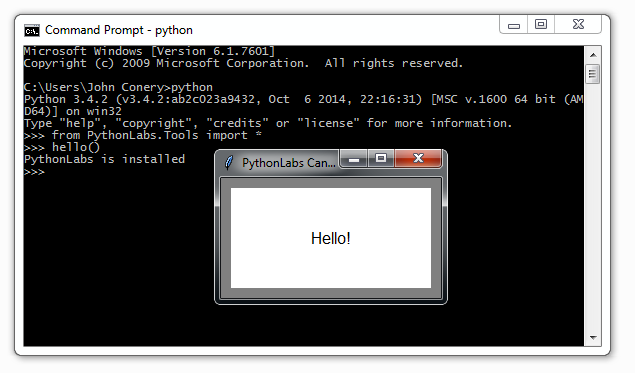The image size is (635, 373).
Task: Maximize the PythonLabs Canvas window
Action: pos(381,158)
